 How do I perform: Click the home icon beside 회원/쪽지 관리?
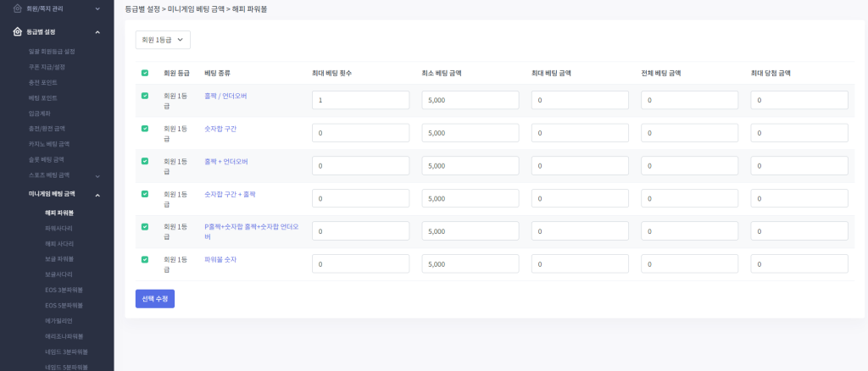tap(17, 8)
